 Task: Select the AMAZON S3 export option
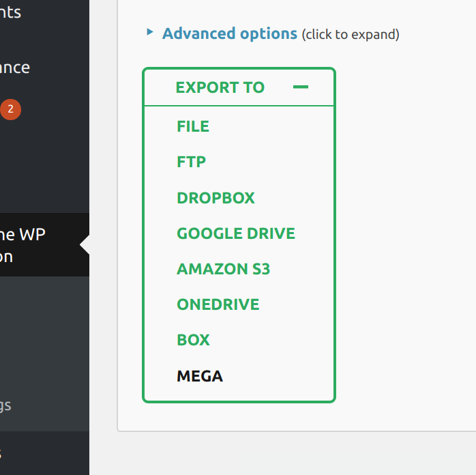tap(223, 269)
